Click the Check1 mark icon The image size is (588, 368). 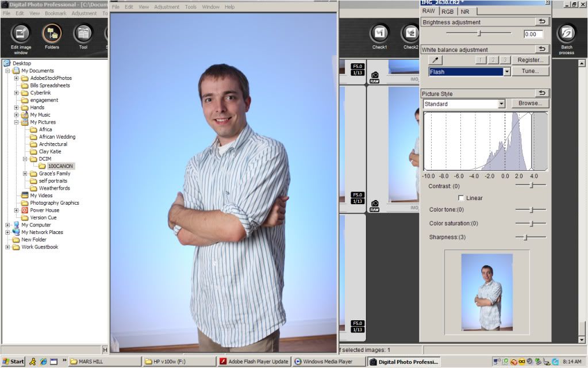[380, 33]
